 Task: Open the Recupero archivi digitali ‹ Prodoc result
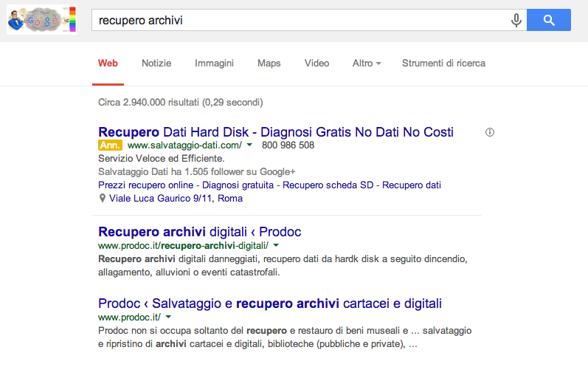(x=199, y=232)
